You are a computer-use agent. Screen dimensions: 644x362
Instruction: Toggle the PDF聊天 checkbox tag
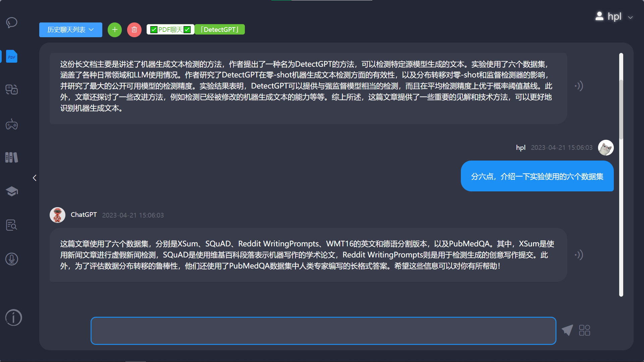170,29
